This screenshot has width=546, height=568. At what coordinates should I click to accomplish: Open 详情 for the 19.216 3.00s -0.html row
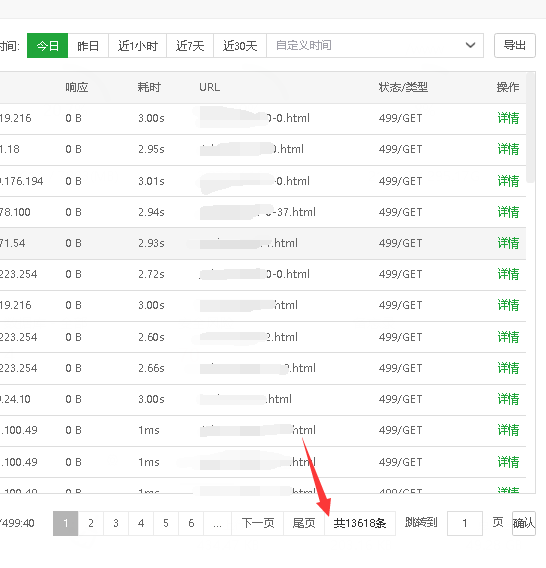click(x=508, y=118)
